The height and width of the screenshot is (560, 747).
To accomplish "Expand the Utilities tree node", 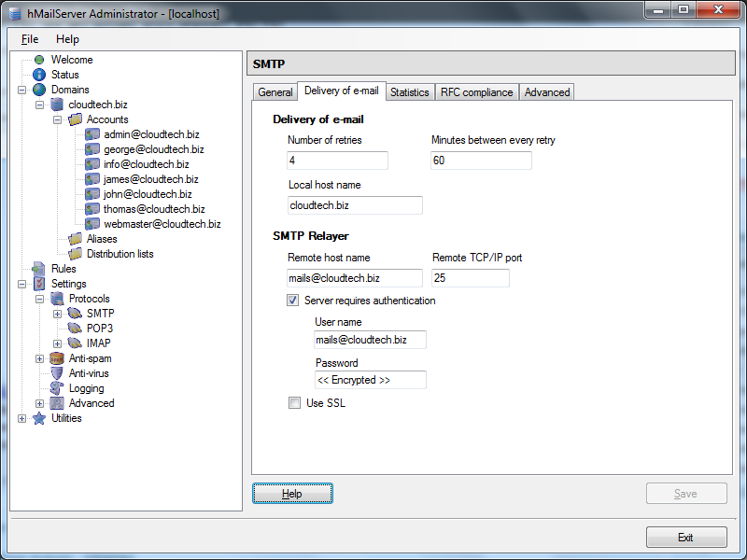I will 21,418.
